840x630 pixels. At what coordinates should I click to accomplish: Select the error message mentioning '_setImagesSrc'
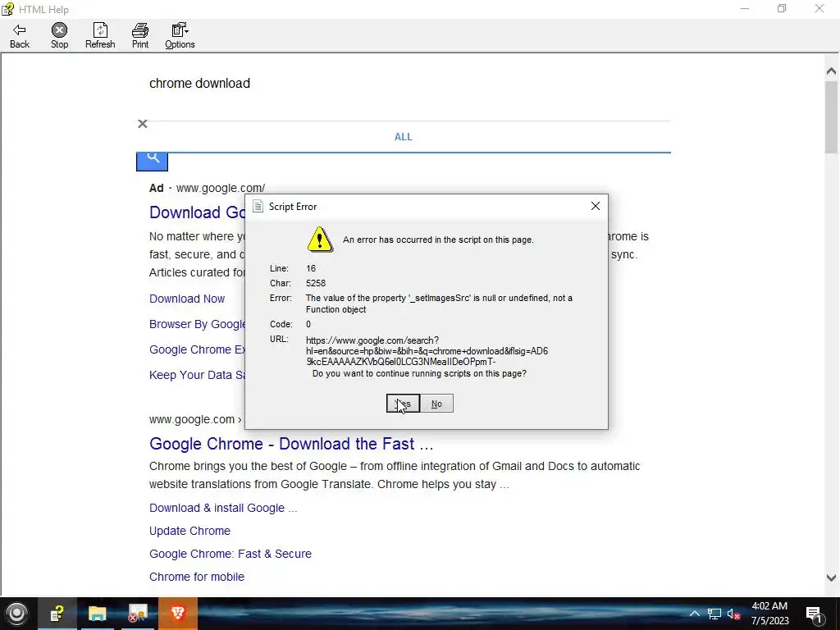[439, 304]
